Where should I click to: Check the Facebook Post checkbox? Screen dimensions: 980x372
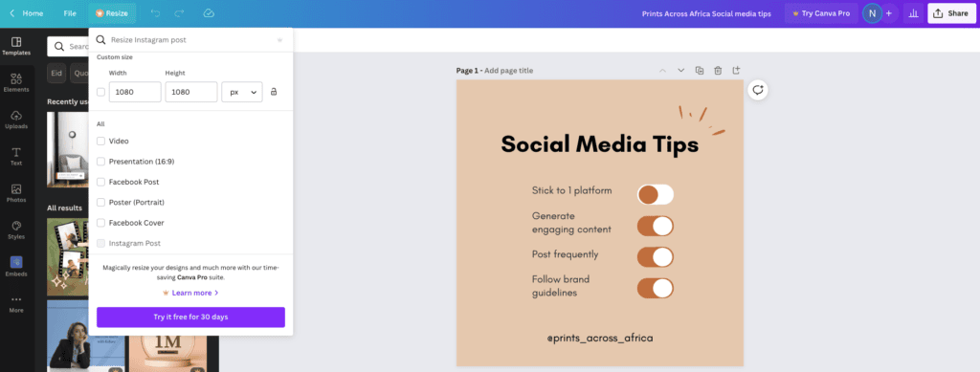[101, 183]
